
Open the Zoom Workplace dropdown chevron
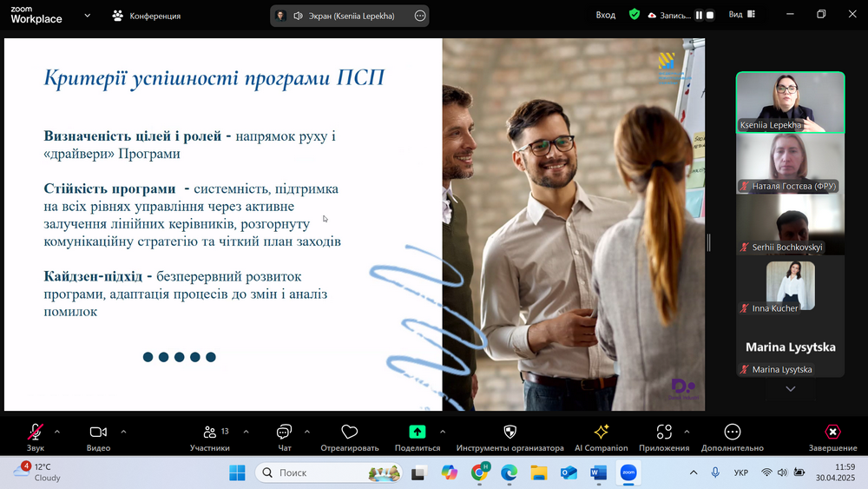click(x=86, y=16)
